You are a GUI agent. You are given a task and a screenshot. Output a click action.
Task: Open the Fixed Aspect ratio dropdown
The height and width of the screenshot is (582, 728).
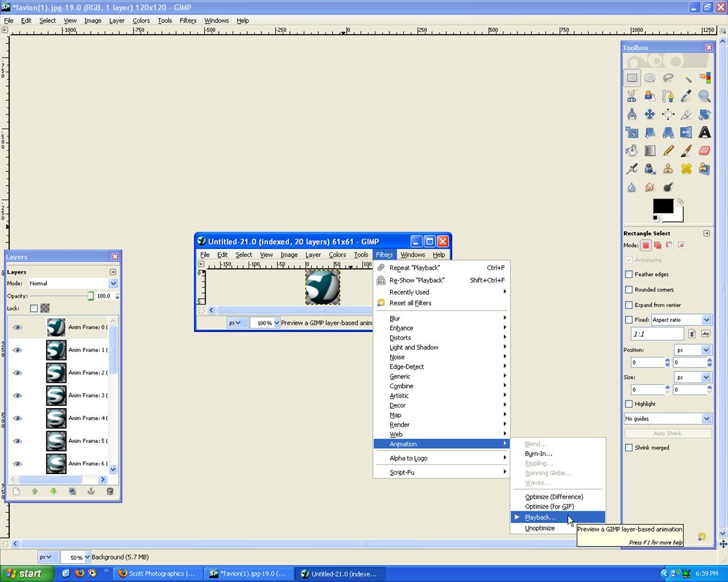pos(681,319)
